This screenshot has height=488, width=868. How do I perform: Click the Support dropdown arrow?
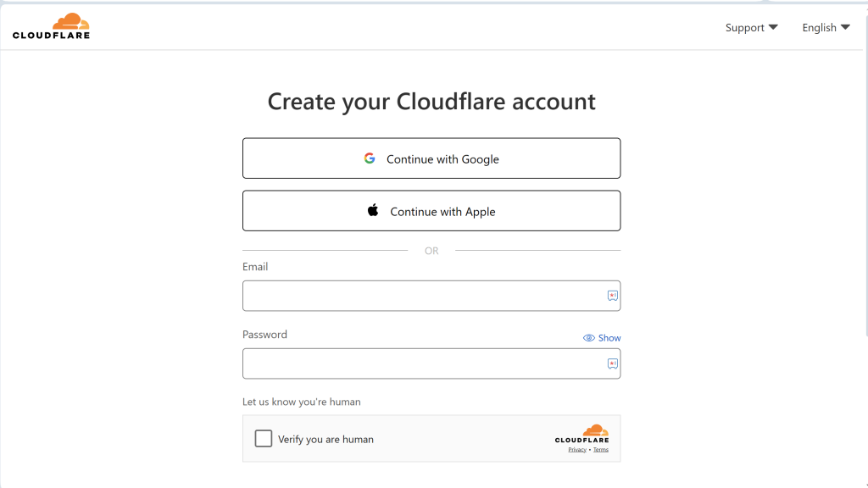click(773, 27)
